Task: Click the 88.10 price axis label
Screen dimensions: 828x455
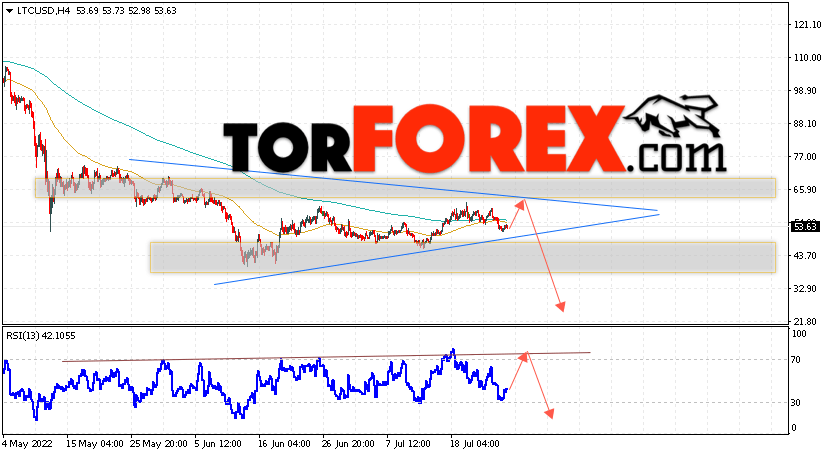Action: pos(805,124)
